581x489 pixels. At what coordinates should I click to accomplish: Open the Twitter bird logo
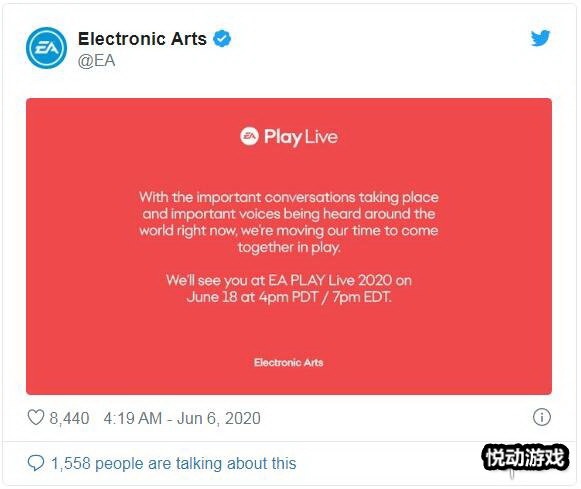point(540,38)
